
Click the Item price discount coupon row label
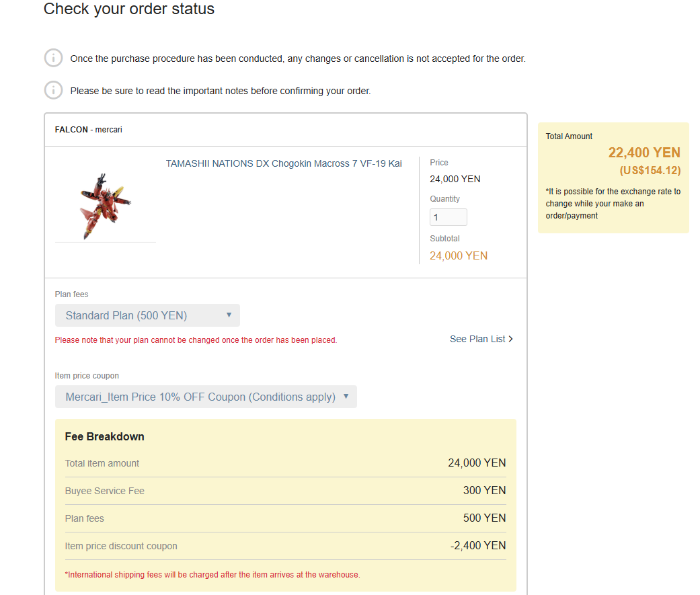coord(121,546)
